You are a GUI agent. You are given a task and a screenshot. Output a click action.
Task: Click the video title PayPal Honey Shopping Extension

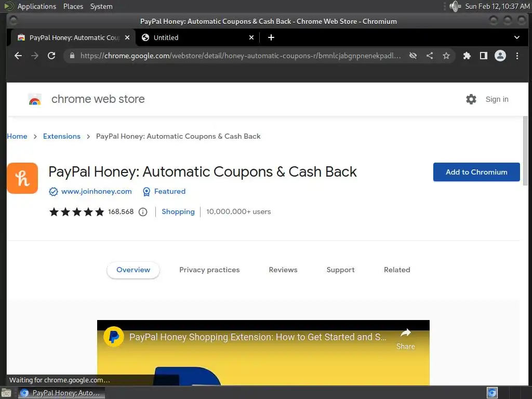tap(258, 337)
